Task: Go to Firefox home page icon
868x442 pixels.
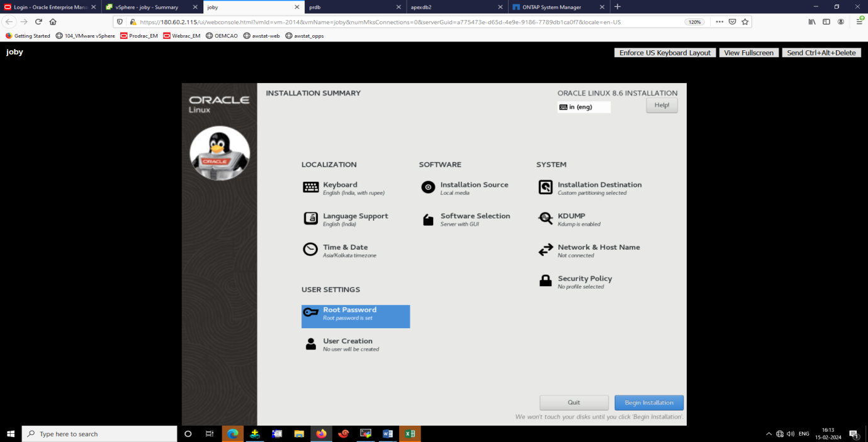Action: point(53,21)
